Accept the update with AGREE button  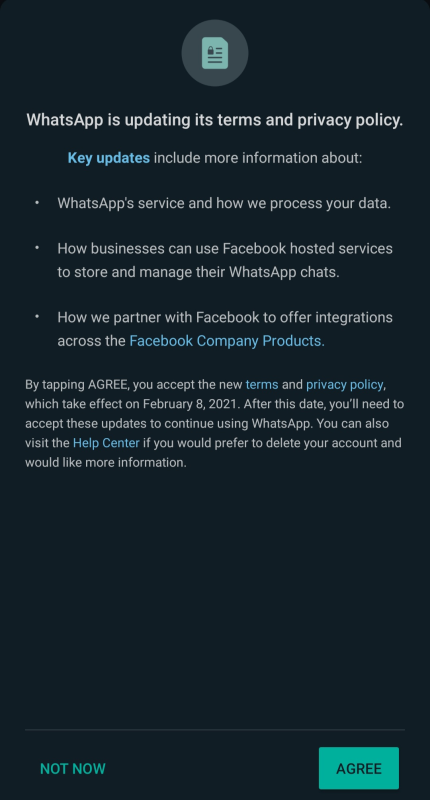coord(359,768)
